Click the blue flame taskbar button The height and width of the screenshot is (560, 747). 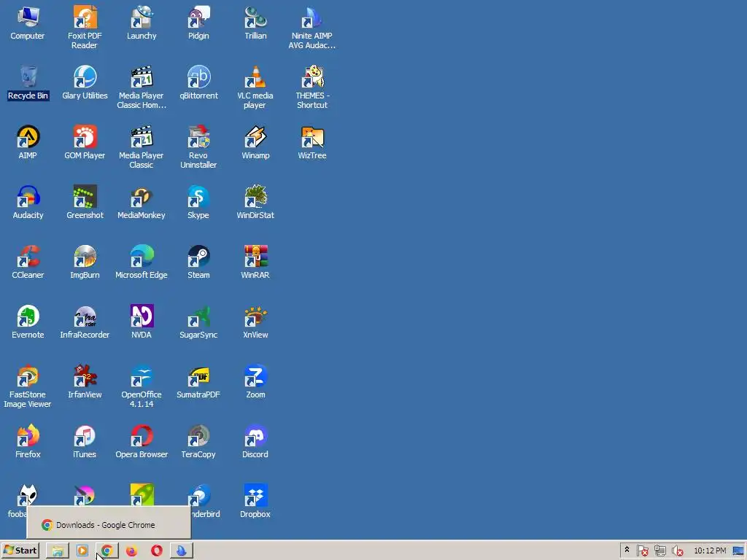tap(182, 551)
